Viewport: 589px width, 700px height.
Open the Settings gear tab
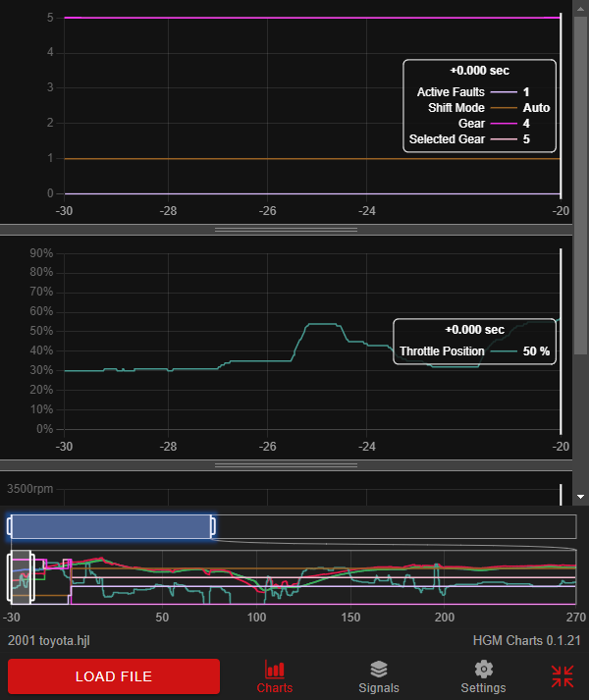[x=483, y=677]
